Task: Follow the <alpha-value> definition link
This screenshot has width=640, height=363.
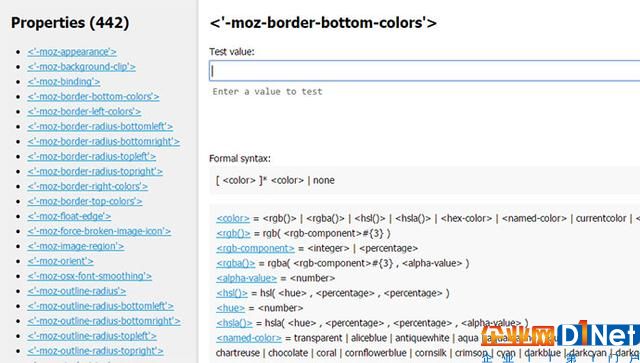Action: 247,278
